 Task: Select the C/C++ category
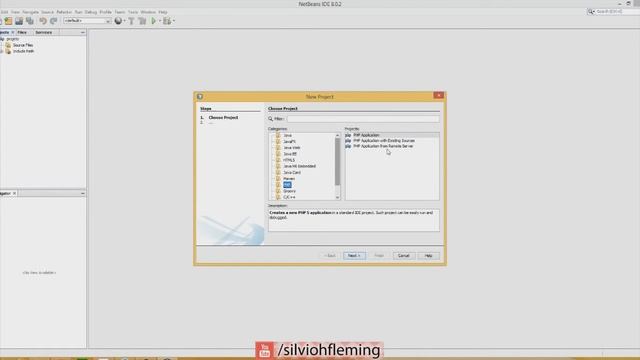[289, 197]
